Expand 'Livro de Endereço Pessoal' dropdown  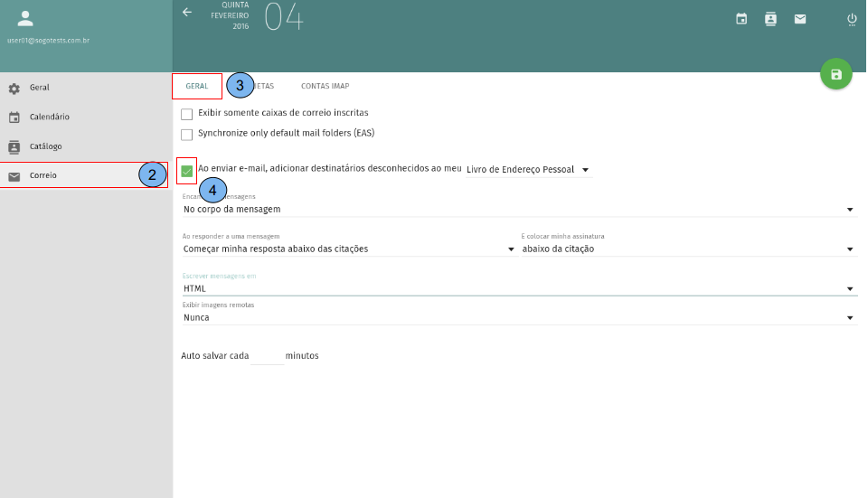pos(528,170)
